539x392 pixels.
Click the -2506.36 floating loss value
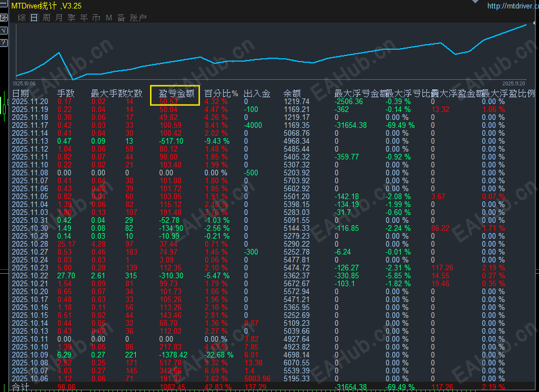(x=348, y=102)
